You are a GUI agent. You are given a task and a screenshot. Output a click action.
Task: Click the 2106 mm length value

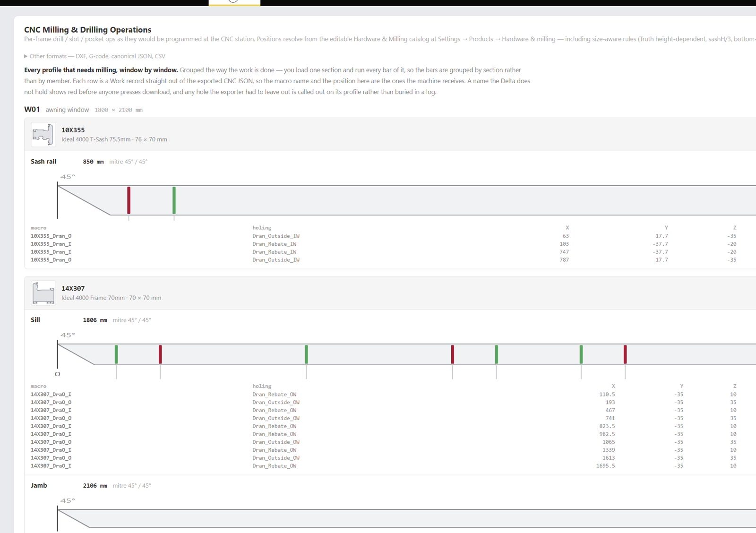coord(95,485)
